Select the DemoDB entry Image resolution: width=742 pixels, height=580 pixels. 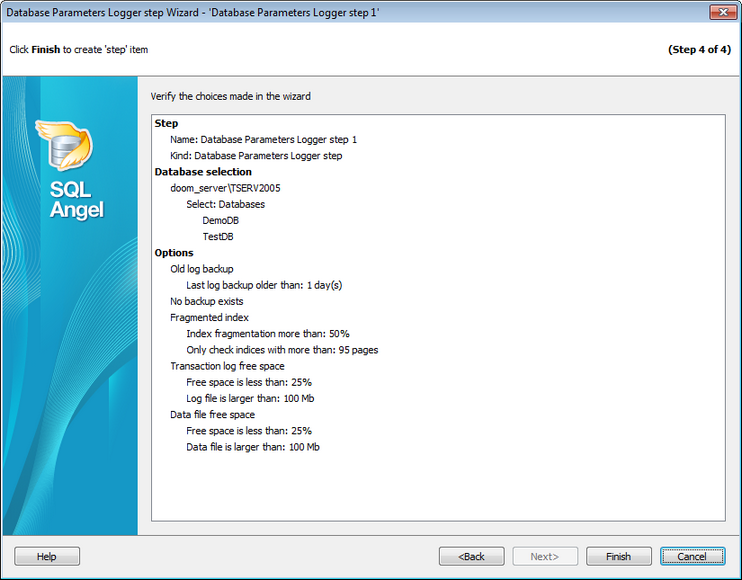click(221, 220)
